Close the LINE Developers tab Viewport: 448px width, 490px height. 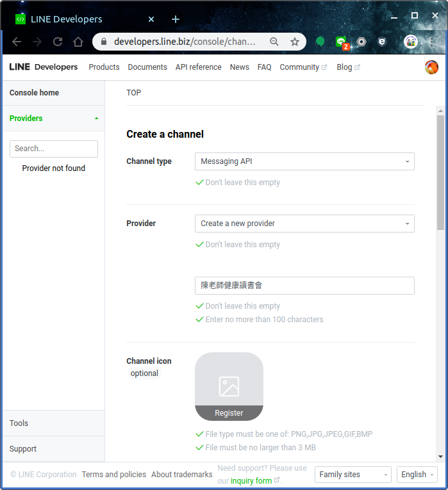(x=151, y=19)
